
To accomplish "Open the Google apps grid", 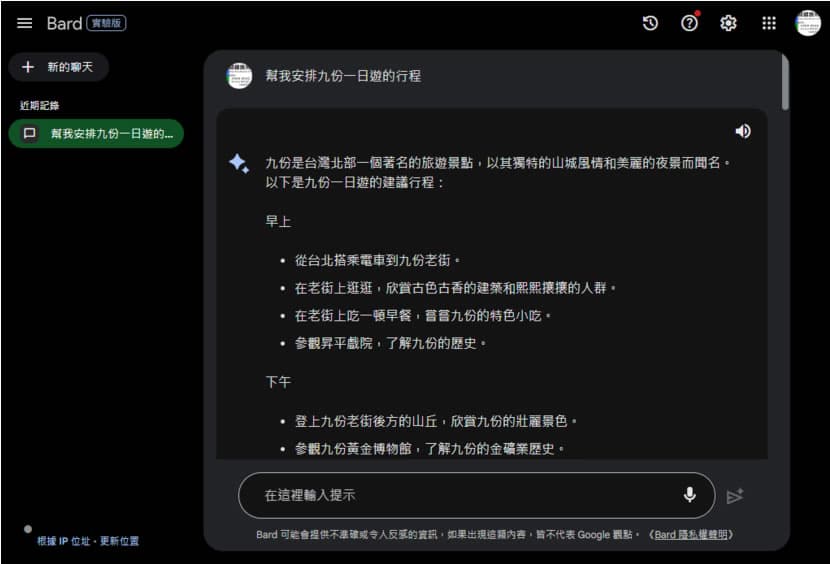I will [768, 23].
